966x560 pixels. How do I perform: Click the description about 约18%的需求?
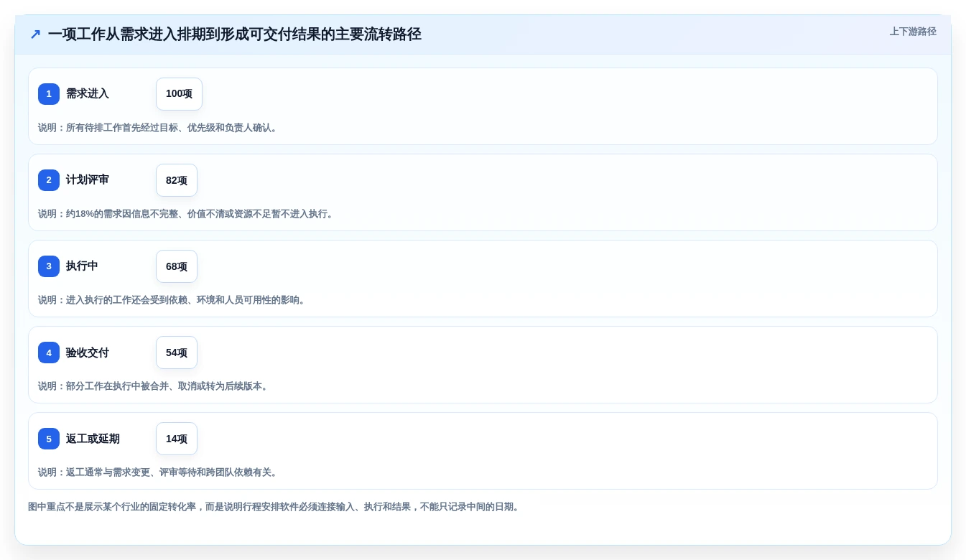(x=187, y=214)
